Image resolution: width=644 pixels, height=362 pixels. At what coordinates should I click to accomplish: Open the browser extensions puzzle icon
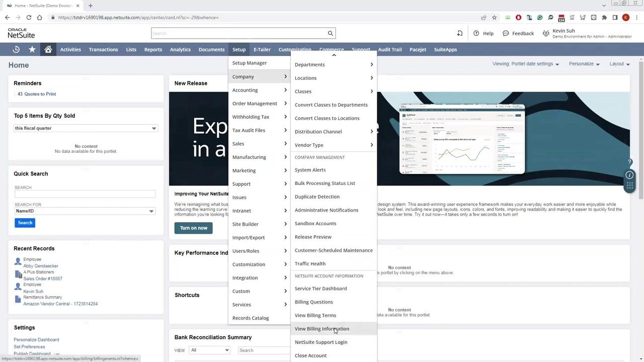[x=604, y=18]
